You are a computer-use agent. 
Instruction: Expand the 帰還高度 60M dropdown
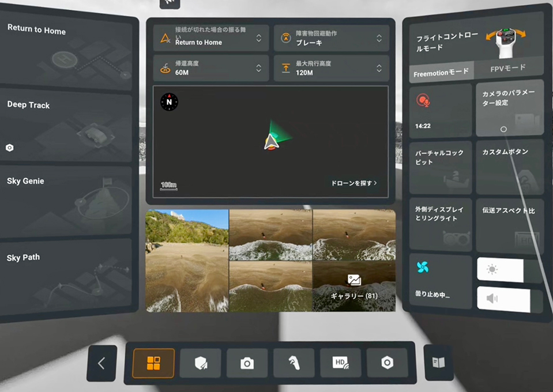210,68
